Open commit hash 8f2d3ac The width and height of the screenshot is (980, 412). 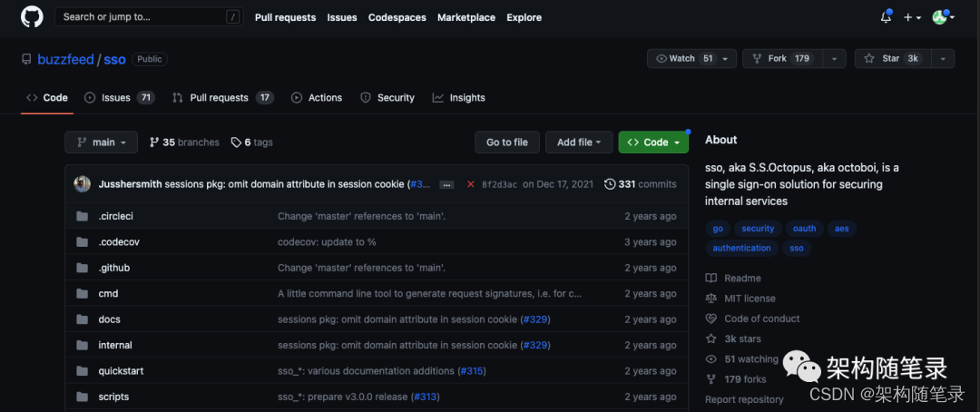click(499, 184)
